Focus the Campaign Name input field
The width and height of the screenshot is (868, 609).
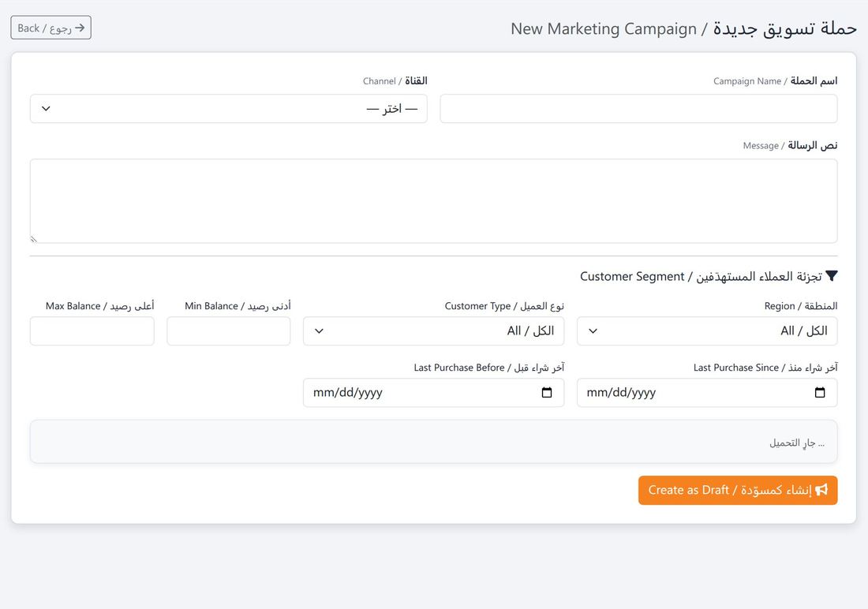click(638, 109)
